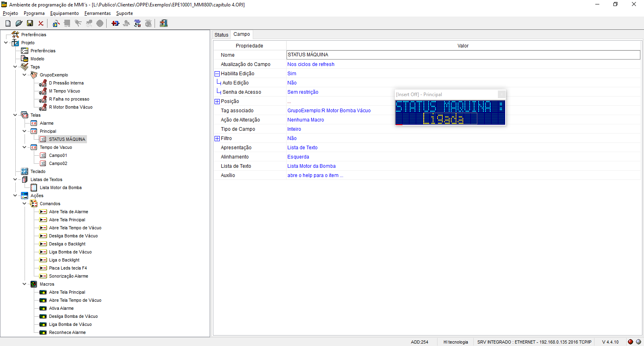Open the Alarme screen in tree

(47, 123)
